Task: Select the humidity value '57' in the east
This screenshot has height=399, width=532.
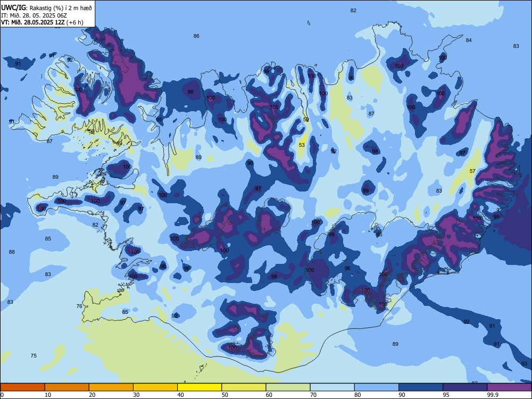Action: (472, 171)
